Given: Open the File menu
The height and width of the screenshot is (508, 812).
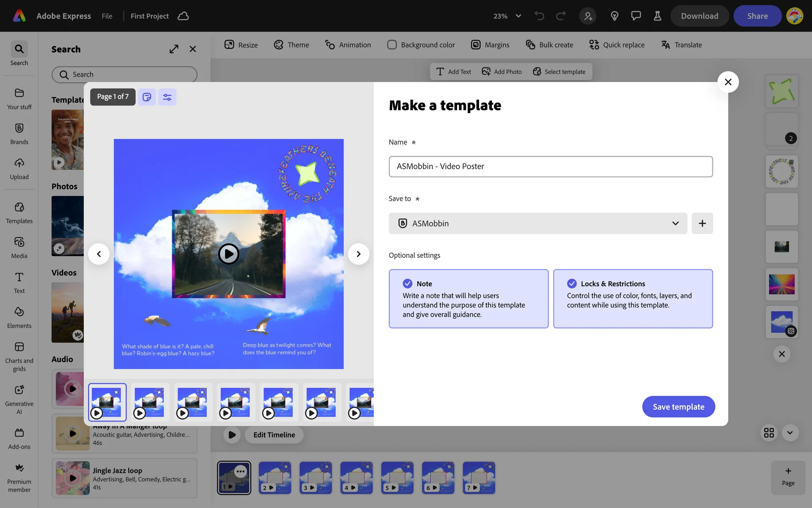Looking at the screenshot, I should point(107,16).
